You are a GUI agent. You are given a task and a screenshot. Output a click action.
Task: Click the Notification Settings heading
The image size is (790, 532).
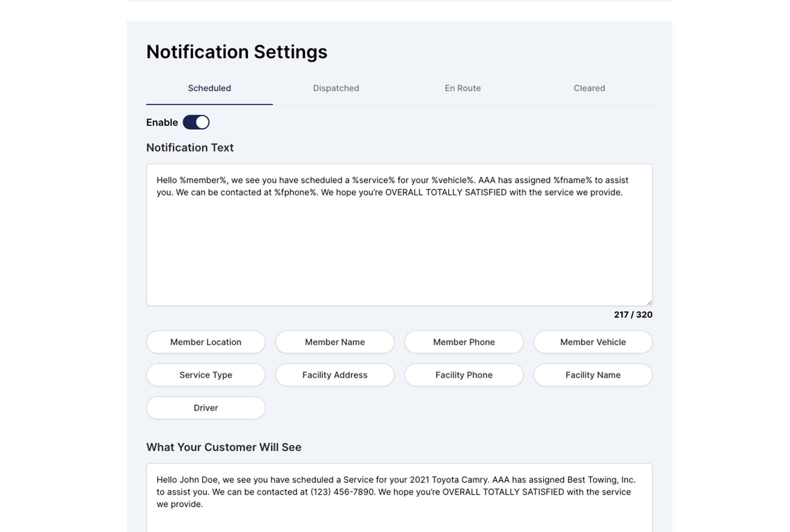click(x=237, y=52)
